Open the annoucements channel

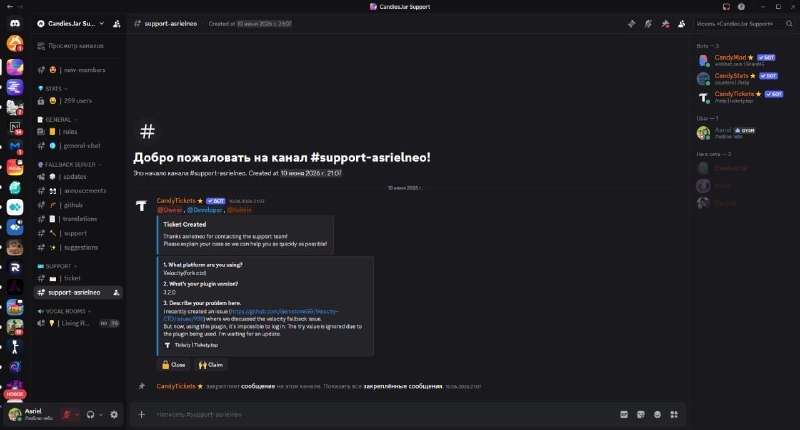point(78,191)
